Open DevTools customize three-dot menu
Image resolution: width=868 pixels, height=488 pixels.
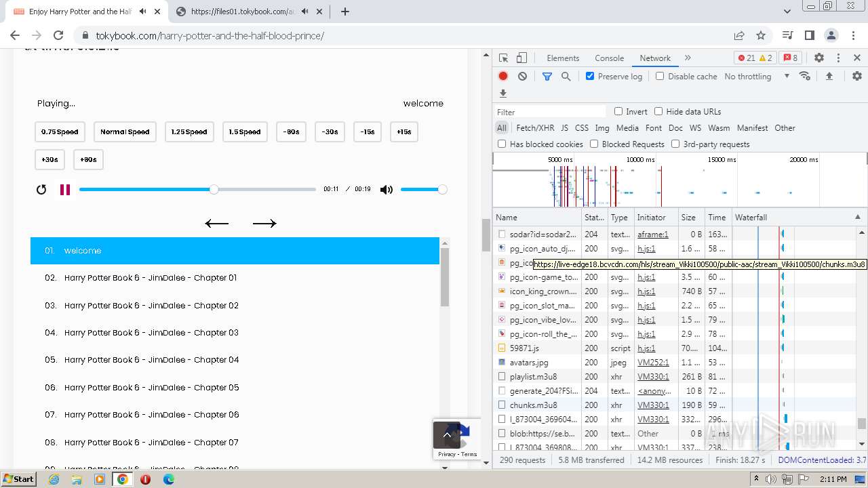838,58
